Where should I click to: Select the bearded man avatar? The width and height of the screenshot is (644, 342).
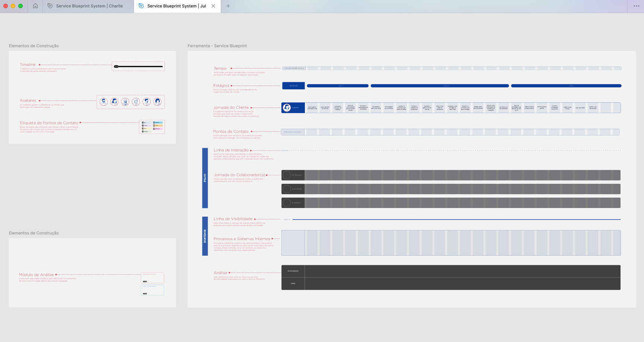(x=104, y=102)
